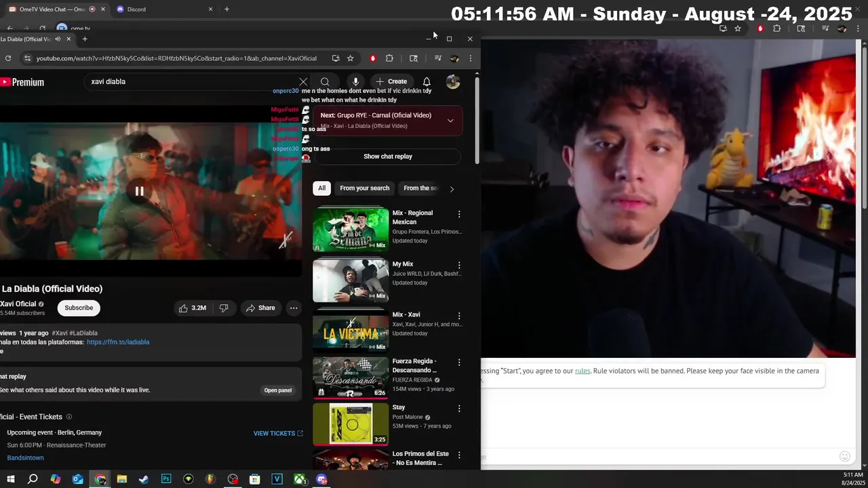The width and height of the screenshot is (868, 488).
Task: Open options for Stay video
Action: [459, 408]
